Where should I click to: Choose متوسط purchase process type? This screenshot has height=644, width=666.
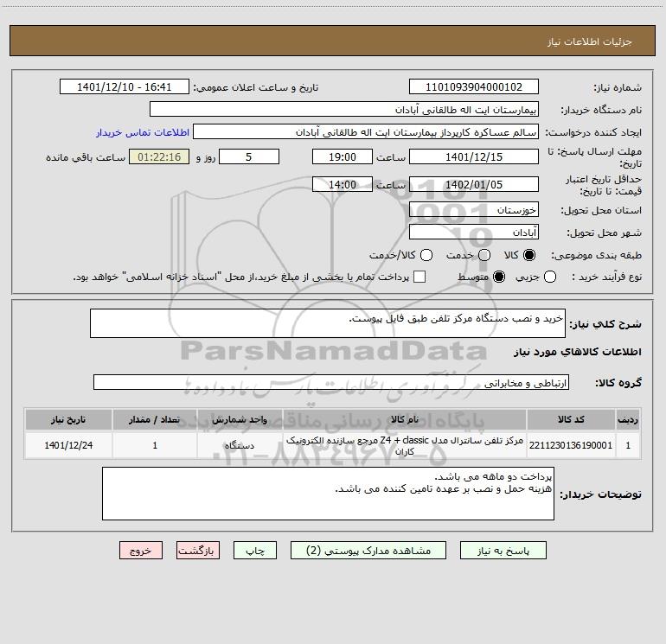(x=499, y=277)
